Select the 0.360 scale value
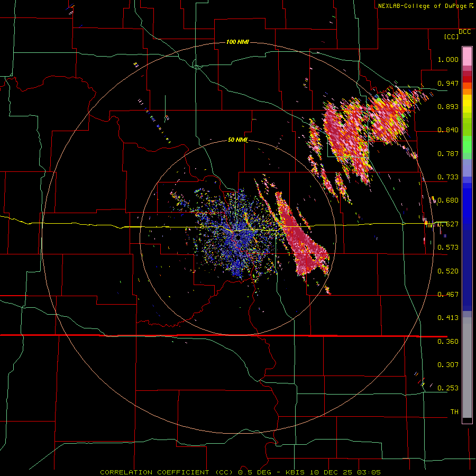The width and height of the screenshot is (476, 476). pyautogui.click(x=448, y=342)
